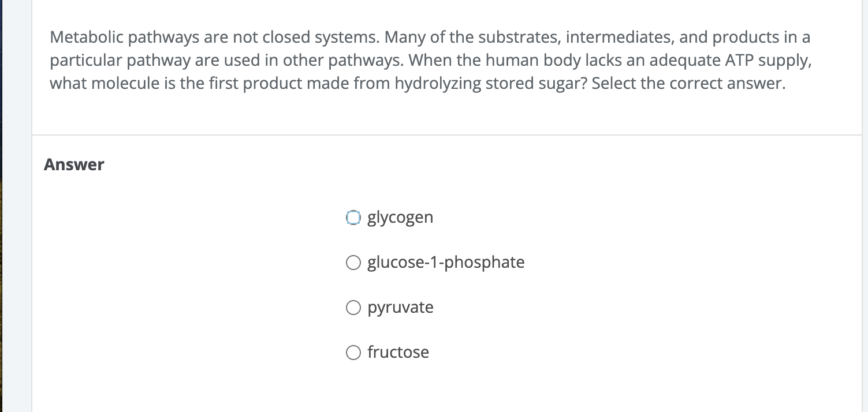Pick pyruvate from the answer choices
This screenshot has height=412, width=868.
point(353,308)
